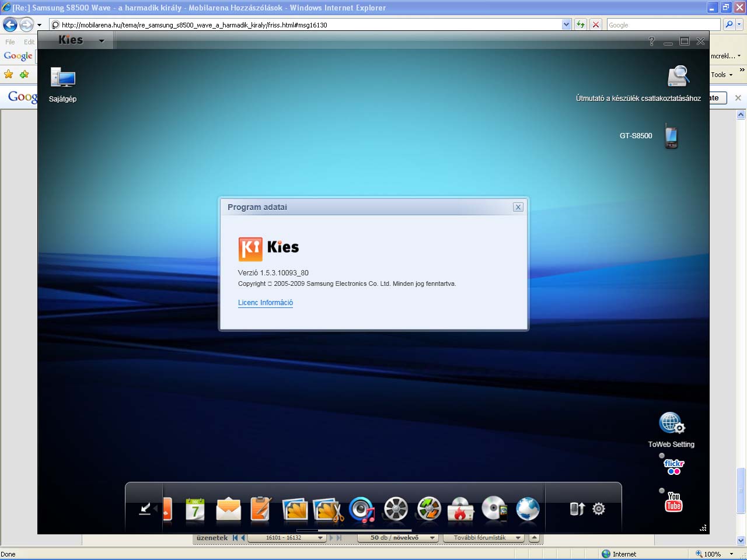The width and height of the screenshot is (747, 560).
Task: Open the ToWeb Setting globe icon
Action: click(672, 423)
